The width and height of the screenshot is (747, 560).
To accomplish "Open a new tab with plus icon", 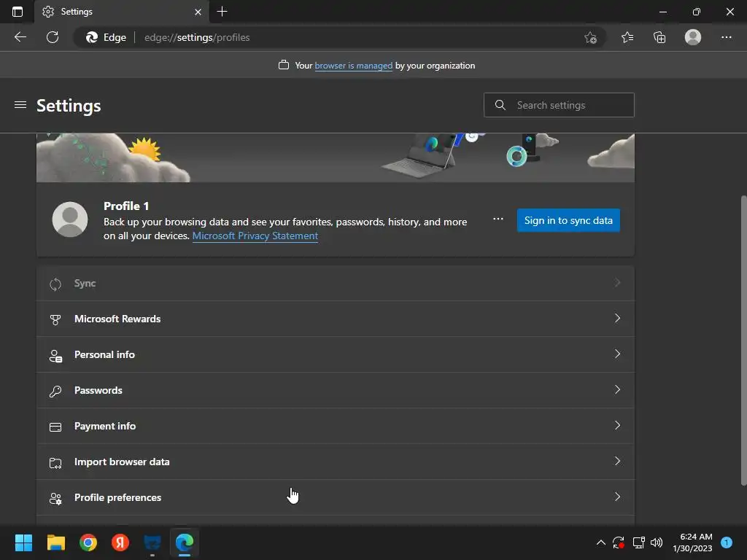I will [x=222, y=12].
